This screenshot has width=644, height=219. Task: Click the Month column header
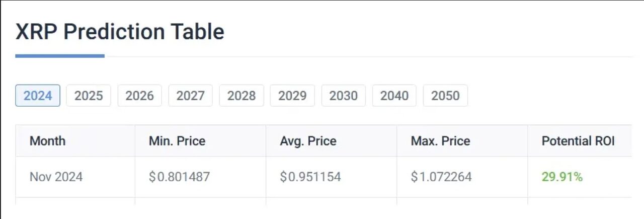point(47,141)
